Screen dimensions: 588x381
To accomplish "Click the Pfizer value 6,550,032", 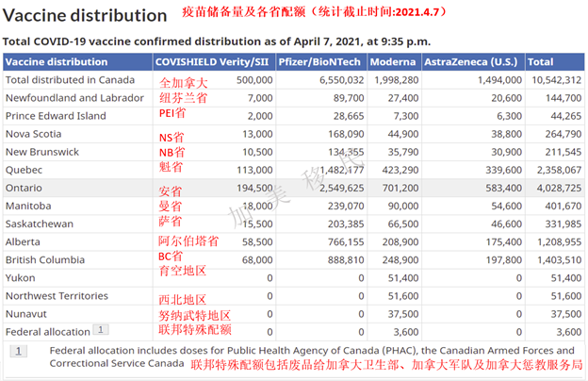I will 342,80.
